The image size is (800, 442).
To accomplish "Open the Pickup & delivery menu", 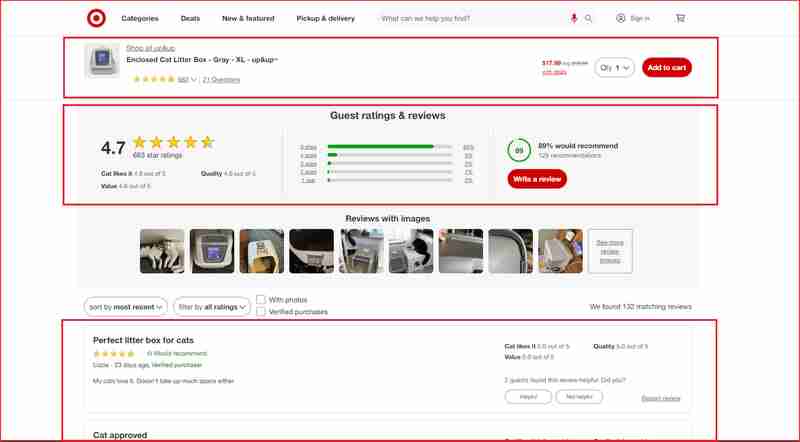I will pyautogui.click(x=326, y=18).
